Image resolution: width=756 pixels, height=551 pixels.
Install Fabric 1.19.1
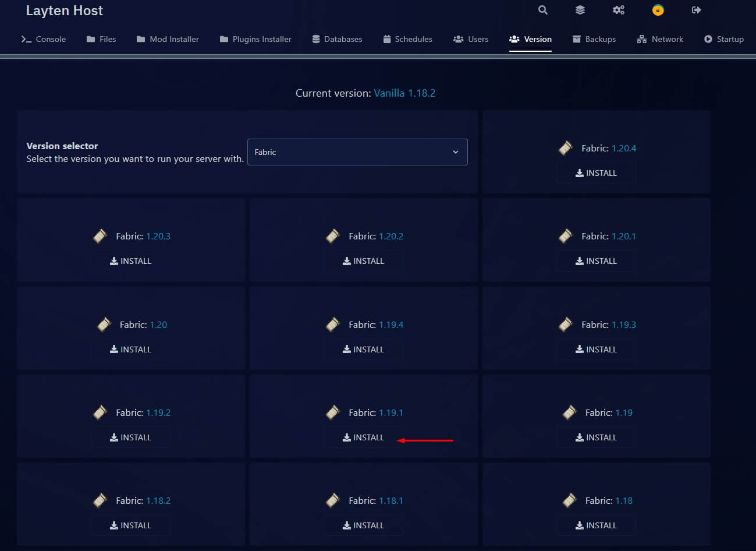(363, 437)
